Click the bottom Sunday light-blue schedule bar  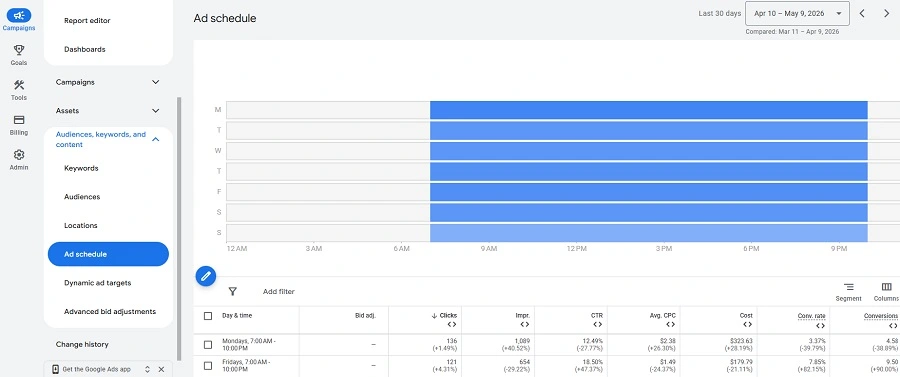[649, 233]
